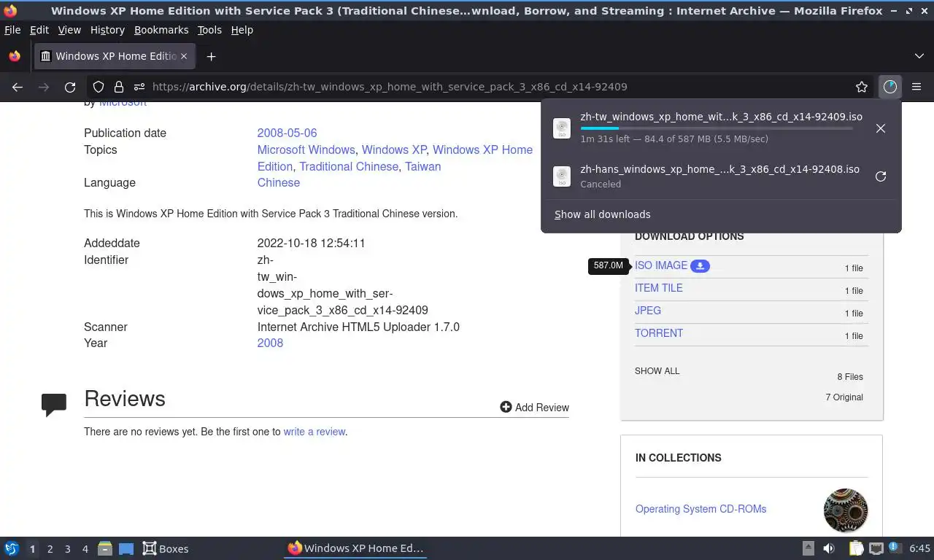Click the Firefox Windows XP taskbar window button

[355, 548]
